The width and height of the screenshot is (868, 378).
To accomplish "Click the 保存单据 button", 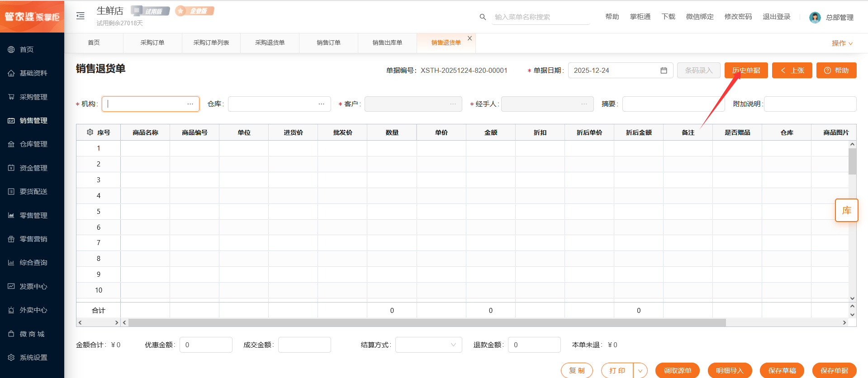I will [834, 371].
